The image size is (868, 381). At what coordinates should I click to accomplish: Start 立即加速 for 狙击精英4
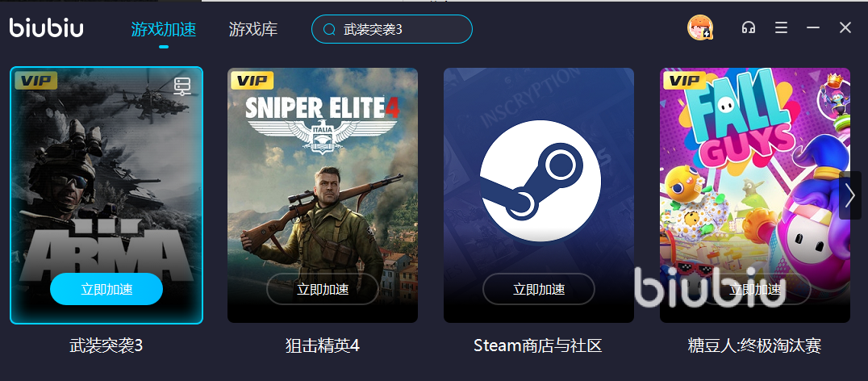click(x=323, y=289)
